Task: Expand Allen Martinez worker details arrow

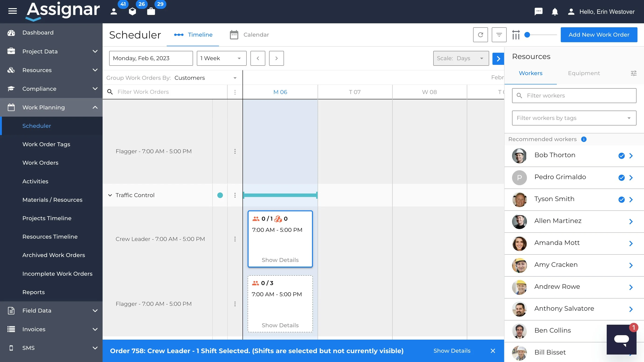Action: pos(631,221)
